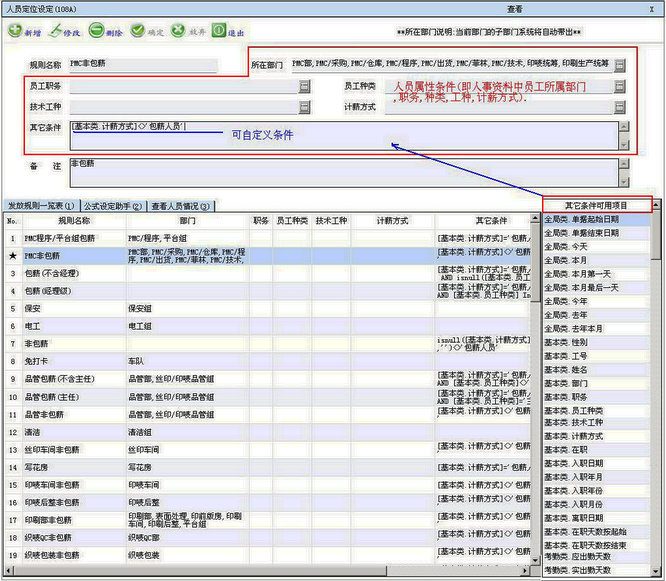The image size is (666, 581).
Task: Select the 清洁 rule row
Action: 268,432
